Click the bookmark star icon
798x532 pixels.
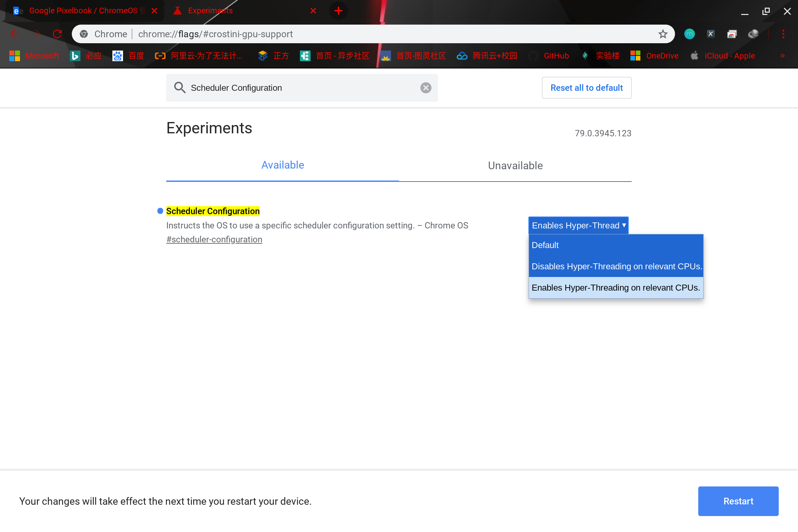(x=663, y=34)
